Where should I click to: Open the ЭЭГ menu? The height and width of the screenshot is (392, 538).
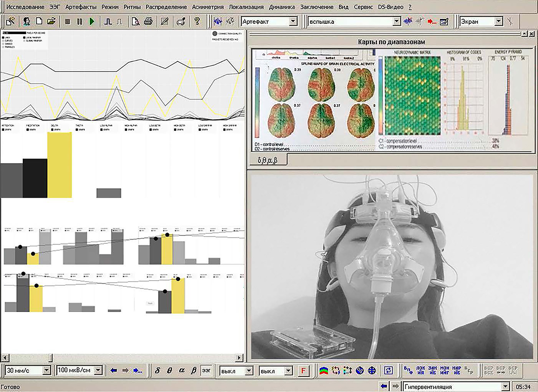[x=55, y=7]
